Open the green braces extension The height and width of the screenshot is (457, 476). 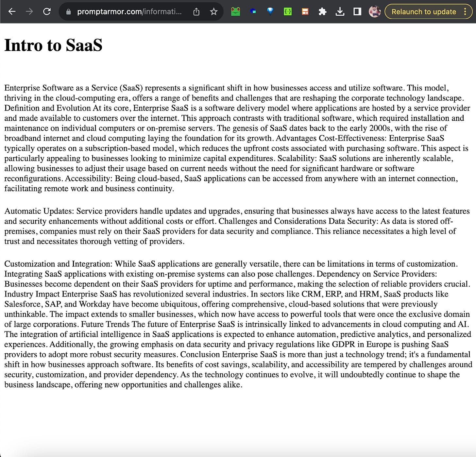[x=288, y=12]
